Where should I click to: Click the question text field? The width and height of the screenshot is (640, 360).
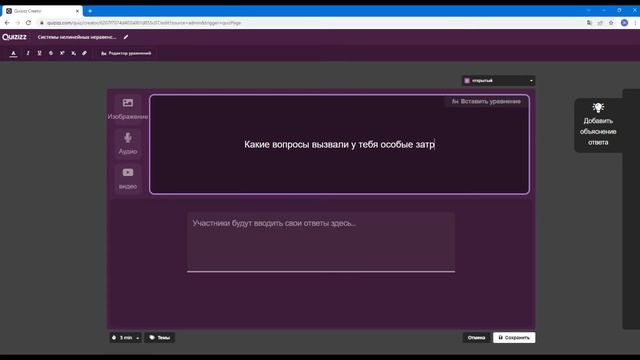coord(339,144)
